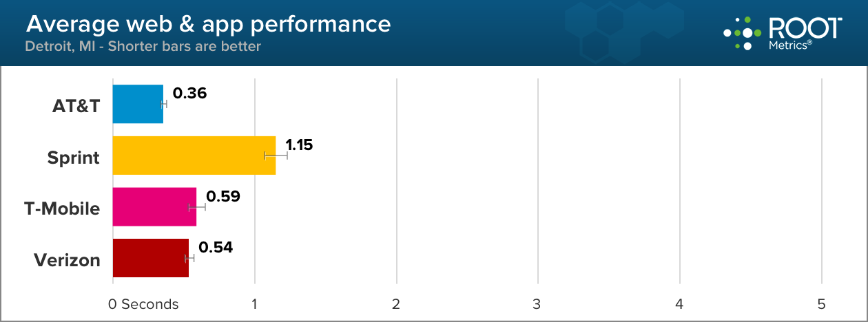Viewport: 868px width, 322px height.
Task: Select the Verizon carrier label
Action: click(67, 260)
